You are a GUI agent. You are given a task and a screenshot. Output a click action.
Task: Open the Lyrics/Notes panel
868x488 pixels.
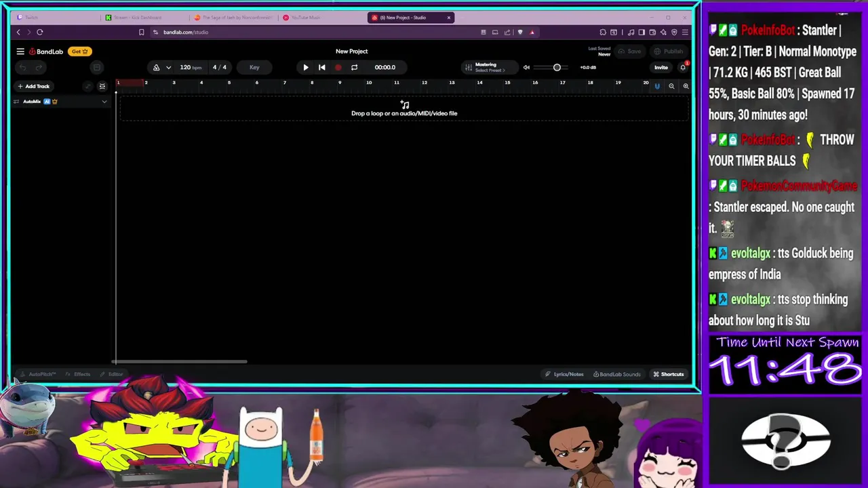tap(564, 374)
